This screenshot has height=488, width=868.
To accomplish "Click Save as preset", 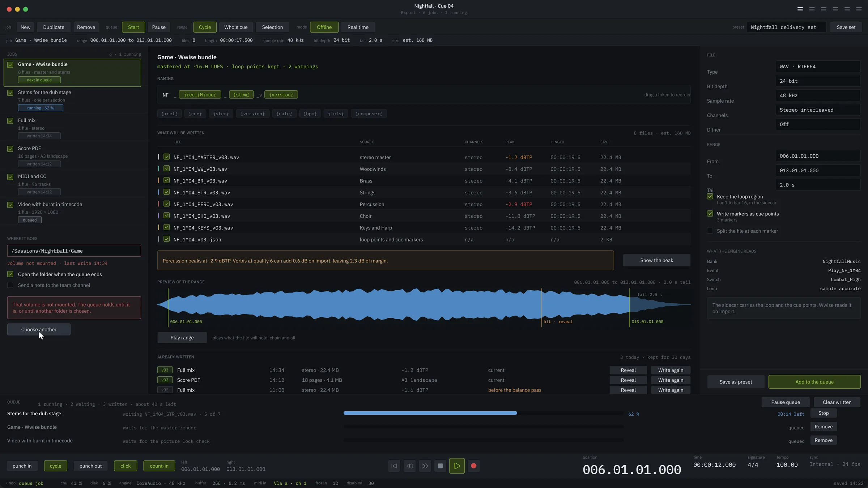I will (x=736, y=382).
